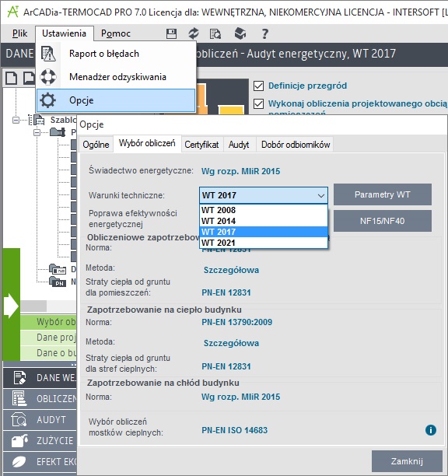Click the blue info icon near thermal bridges
The height and width of the screenshot is (476, 448).
tap(431, 430)
